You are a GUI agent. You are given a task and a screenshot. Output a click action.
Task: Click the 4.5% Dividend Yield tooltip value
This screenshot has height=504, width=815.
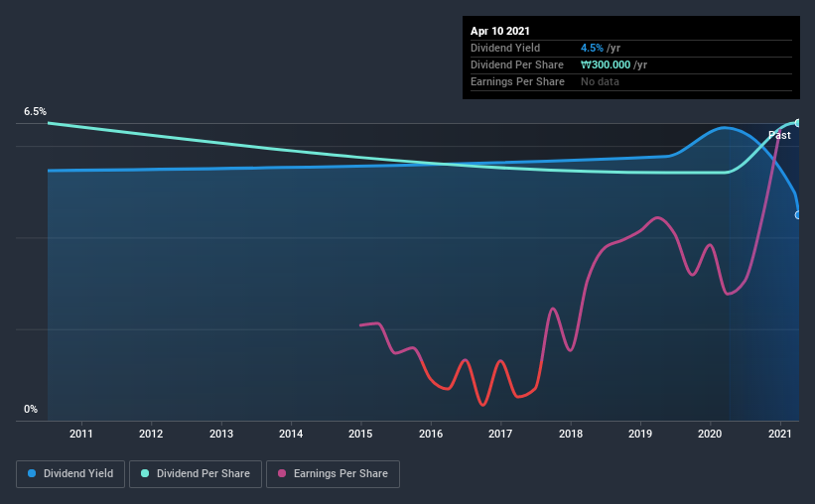pyautogui.click(x=592, y=48)
